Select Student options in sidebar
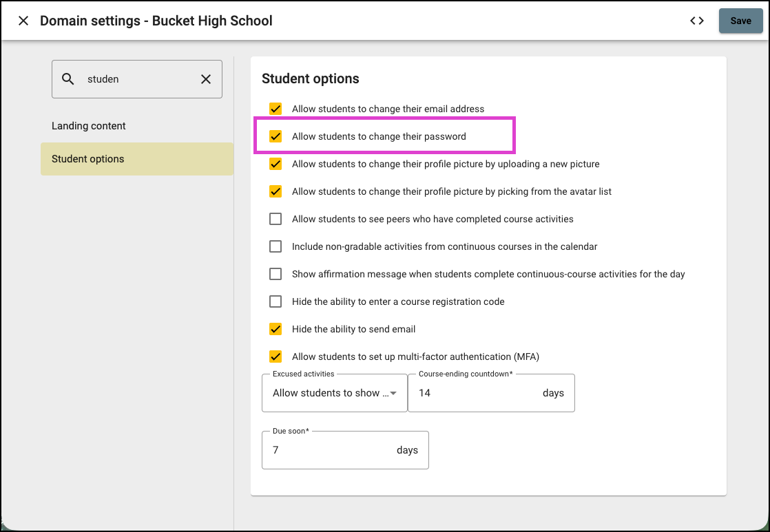This screenshot has height=532, width=770. [137, 159]
